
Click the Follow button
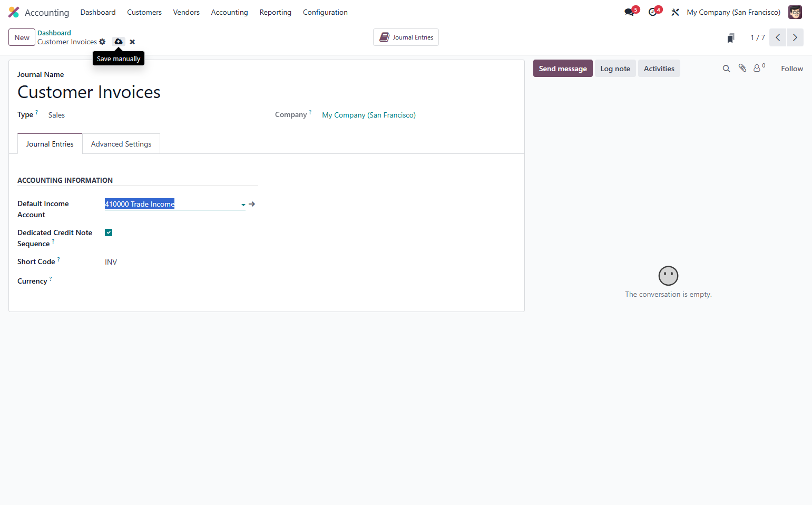click(792, 69)
